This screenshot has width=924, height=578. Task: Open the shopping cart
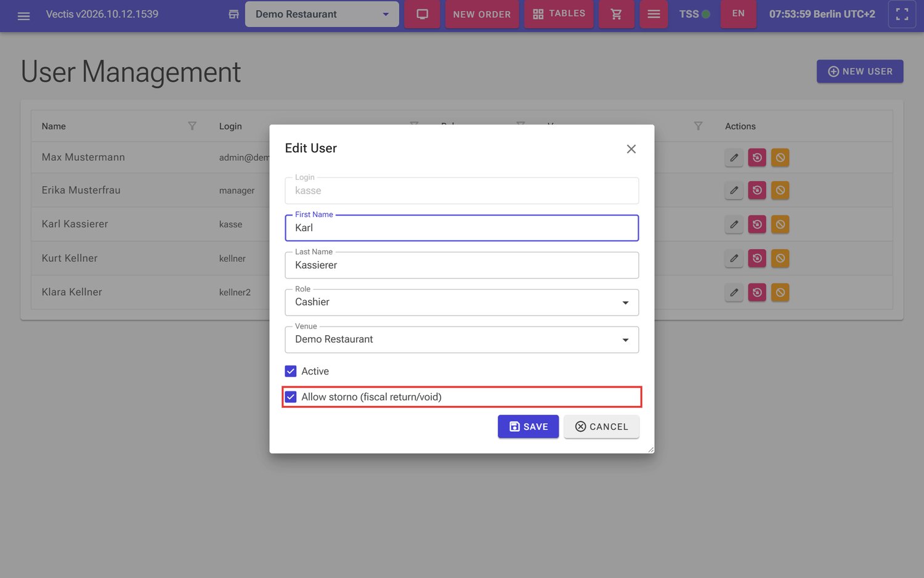(x=616, y=14)
